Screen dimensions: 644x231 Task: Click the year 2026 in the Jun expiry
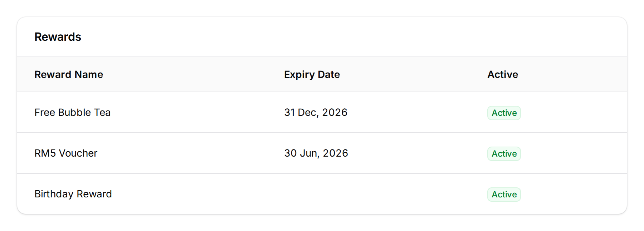coord(335,153)
